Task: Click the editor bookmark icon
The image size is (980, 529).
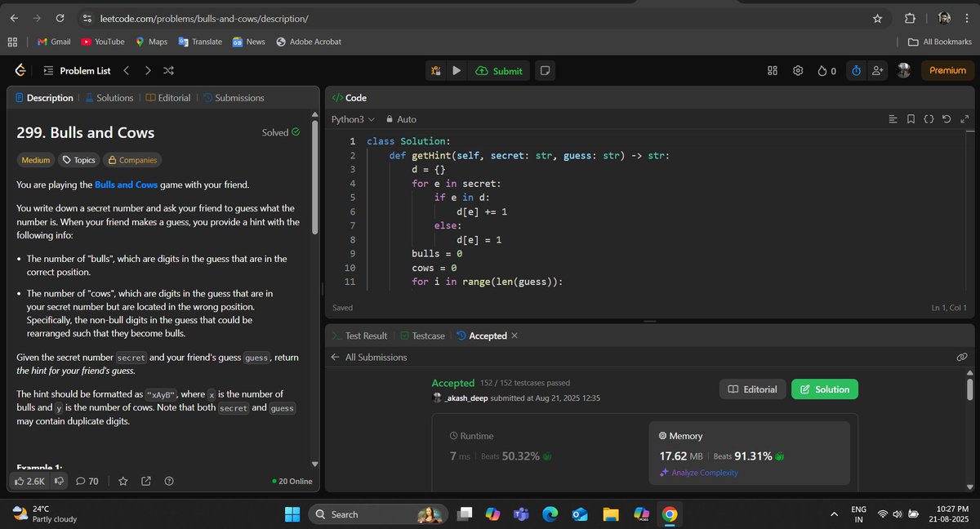Action: pyautogui.click(x=911, y=120)
